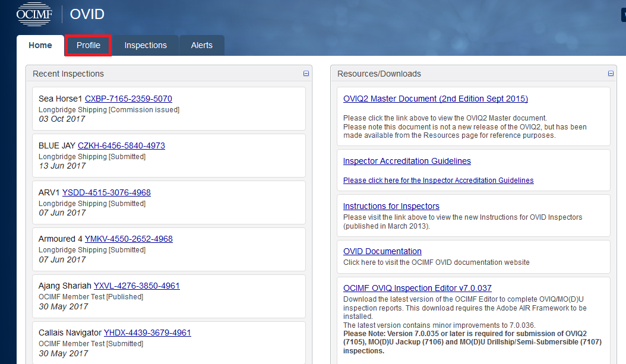Click the '03 Oct 2017' date
This screenshot has width=626, height=364.
click(62, 119)
